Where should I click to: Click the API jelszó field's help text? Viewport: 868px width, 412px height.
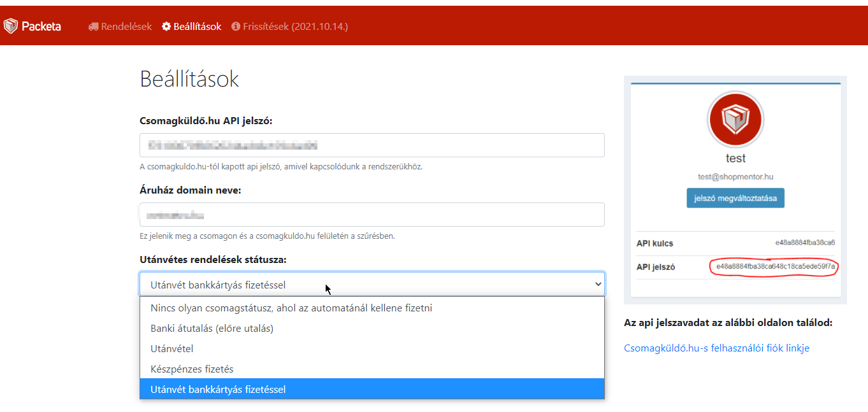pyautogui.click(x=281, y=167)
